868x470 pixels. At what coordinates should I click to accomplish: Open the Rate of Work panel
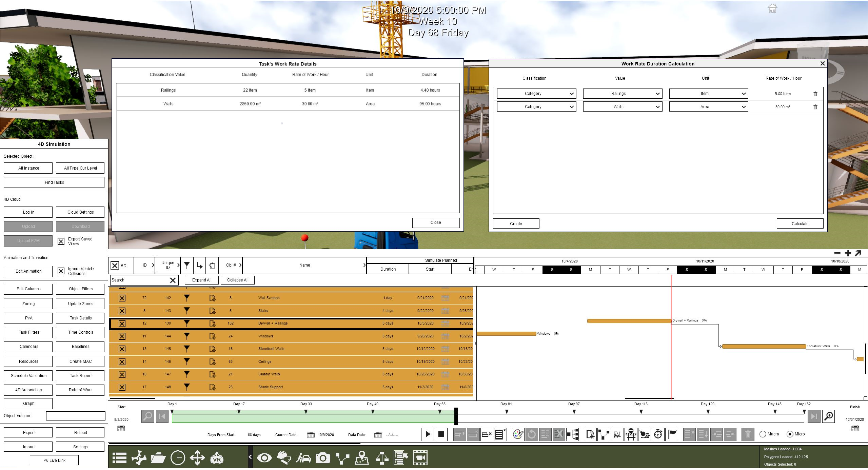(80, 390)
